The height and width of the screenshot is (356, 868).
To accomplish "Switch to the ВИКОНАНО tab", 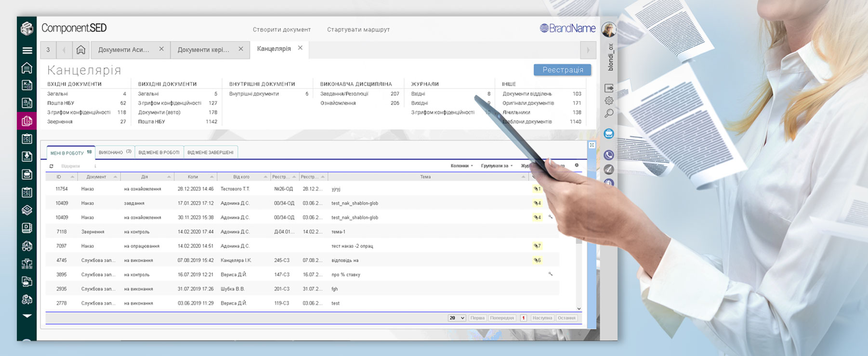I will tap(115, 152).
